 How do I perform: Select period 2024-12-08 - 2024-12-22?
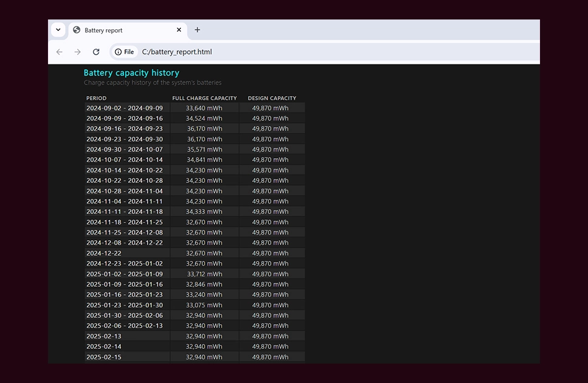[125, 243]
